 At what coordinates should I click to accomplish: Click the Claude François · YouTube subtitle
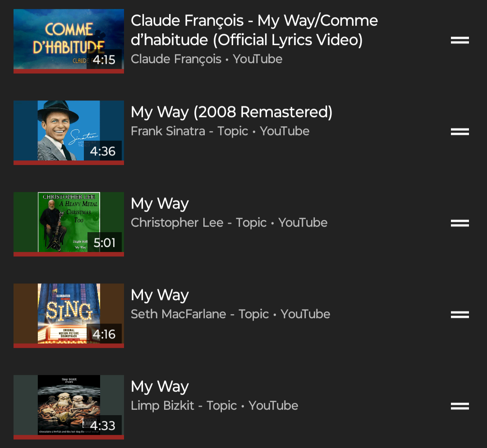pos(207,59)
